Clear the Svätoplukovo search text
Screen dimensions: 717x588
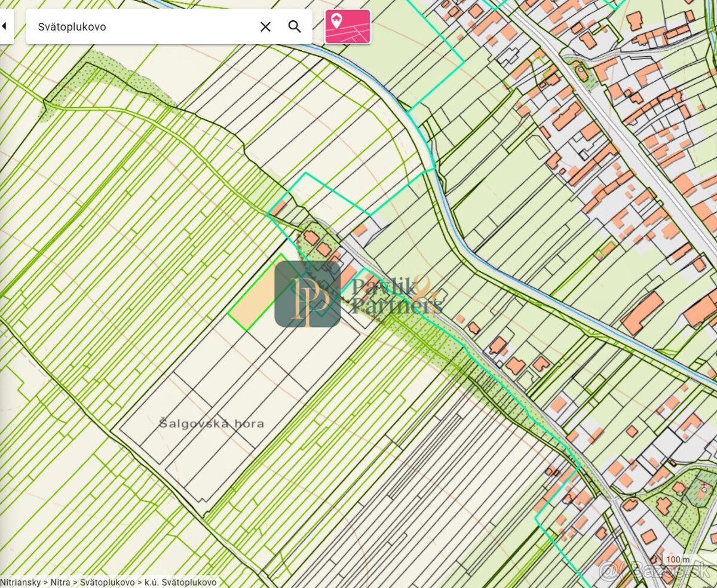coord(265,26)
